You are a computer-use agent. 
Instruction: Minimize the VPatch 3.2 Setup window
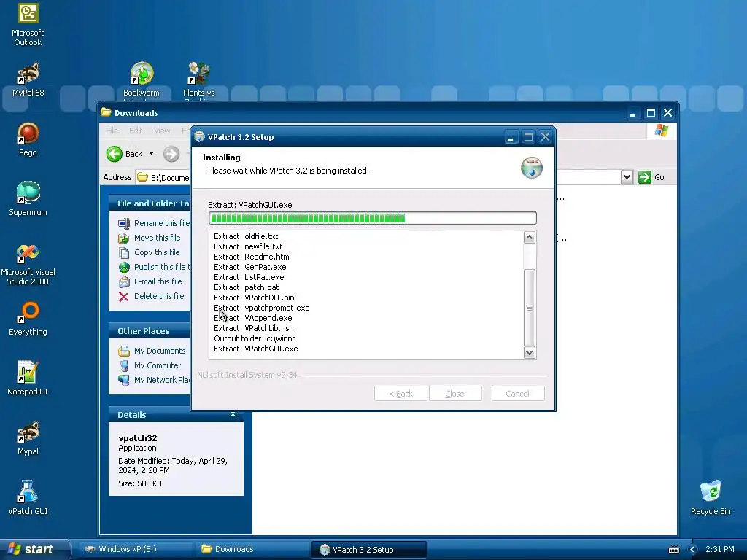point(510,137)
